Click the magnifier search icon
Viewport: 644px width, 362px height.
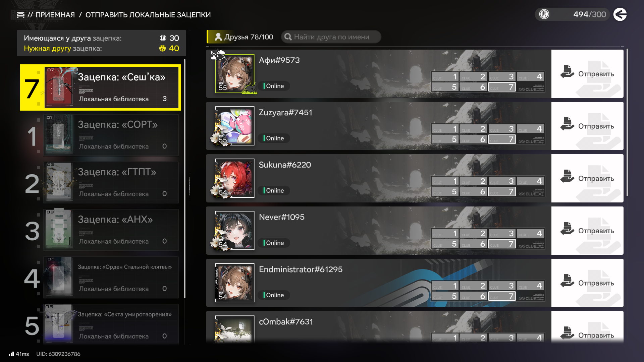pyautogui.click(x=288, y=37)
